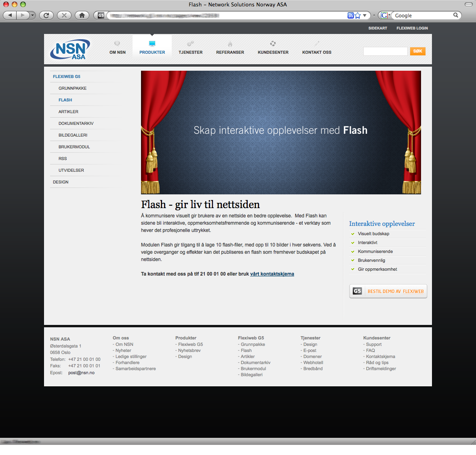Click the stop loading X button
The height and width of the screenshot is (455, 476).
[x=64, y=15]
